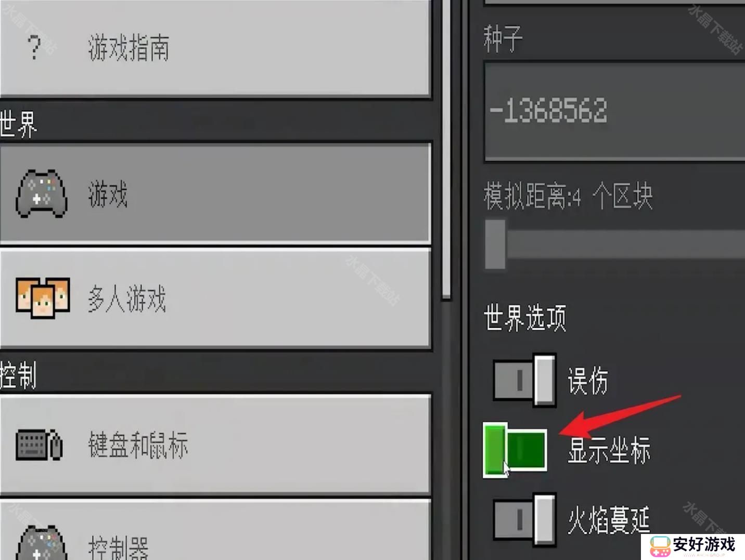Click the 安好游戏 logo badge
Viewport: 745px width, 560px height.
[693, 546]
